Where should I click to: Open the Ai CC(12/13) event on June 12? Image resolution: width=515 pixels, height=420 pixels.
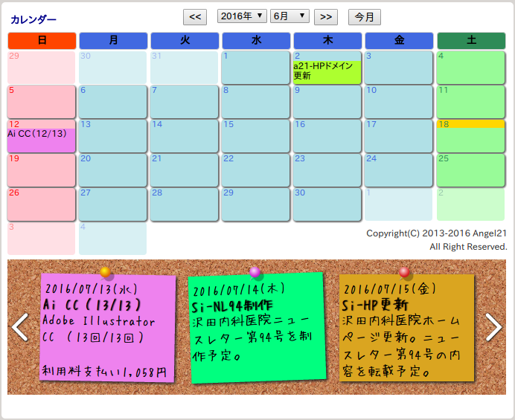point(42,140)
